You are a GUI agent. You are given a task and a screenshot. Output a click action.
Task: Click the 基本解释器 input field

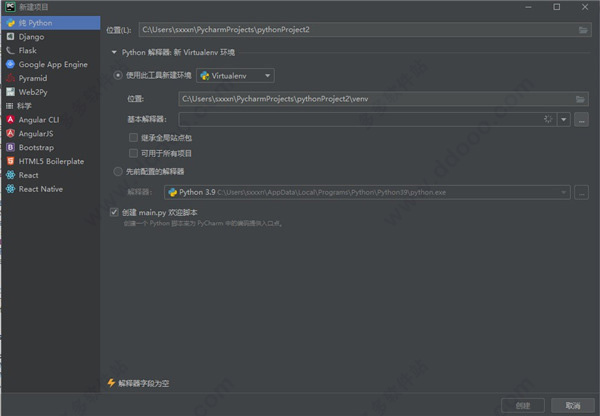(x=367, y=120)
